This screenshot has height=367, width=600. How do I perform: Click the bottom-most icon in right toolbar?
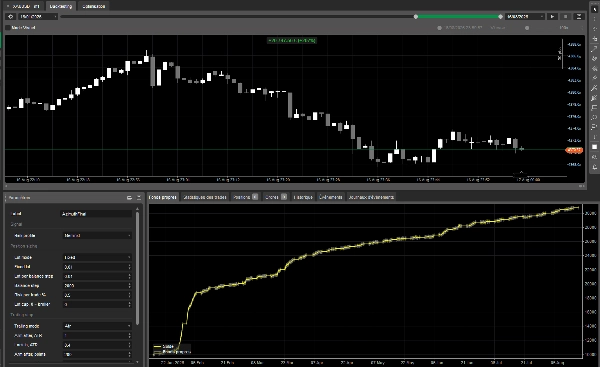(595, 167)
